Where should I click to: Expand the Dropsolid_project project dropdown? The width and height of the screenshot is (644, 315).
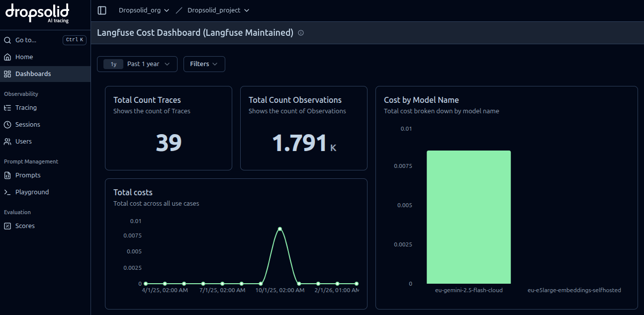[x=218, y=10]
